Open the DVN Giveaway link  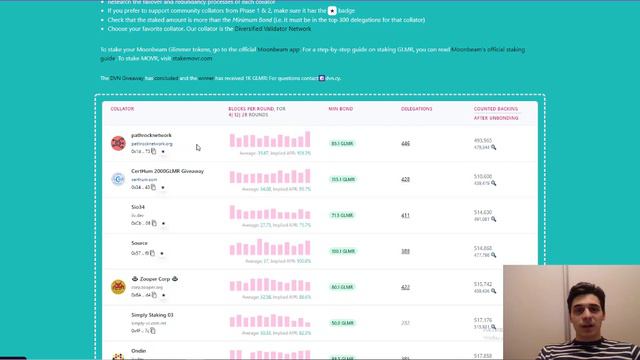click(x=127, y=78)
